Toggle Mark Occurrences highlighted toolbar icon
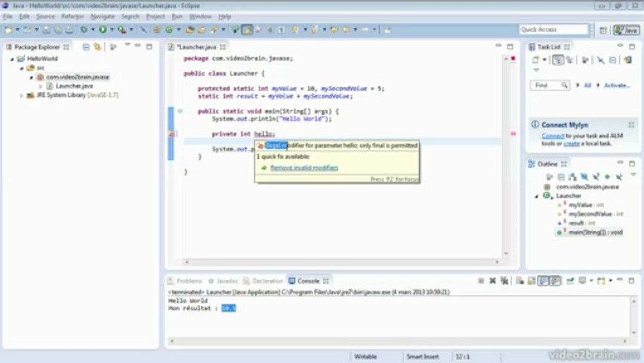The width and height of the screenshot is (644, 363). coord(247,30)
